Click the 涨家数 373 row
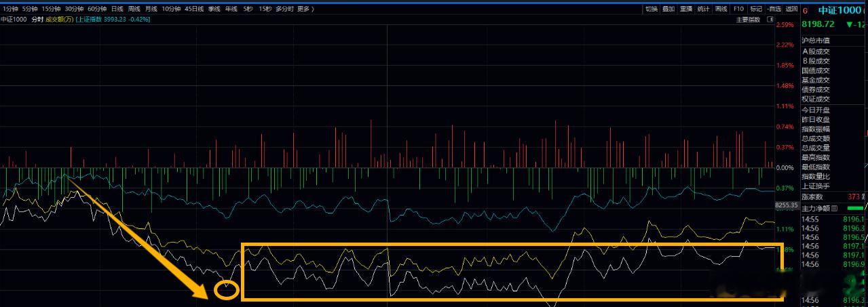 pos(834,197)
